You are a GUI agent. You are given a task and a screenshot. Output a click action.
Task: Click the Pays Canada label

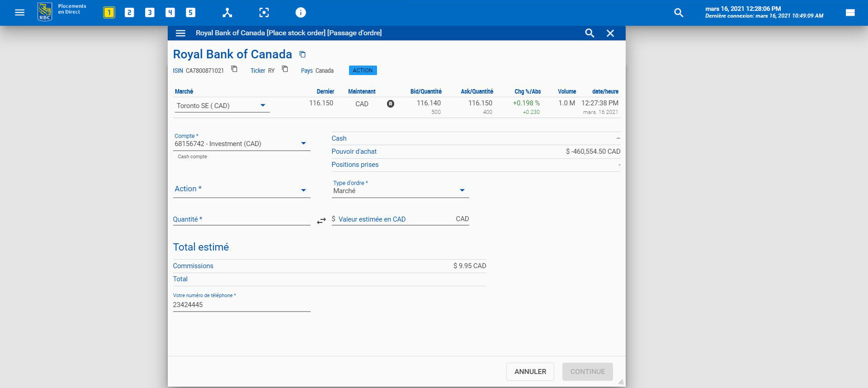click(x=317, y=71)
